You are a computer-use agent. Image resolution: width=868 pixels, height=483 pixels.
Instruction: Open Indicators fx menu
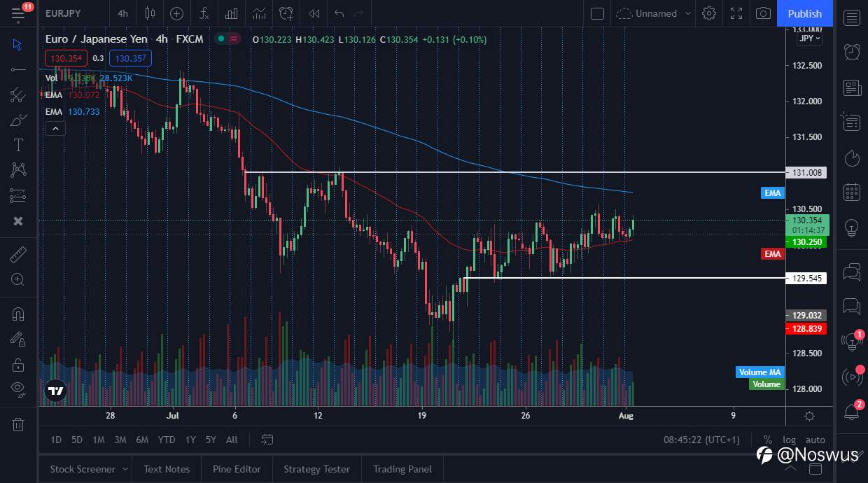pyautogui.click(x=204, y=13)
